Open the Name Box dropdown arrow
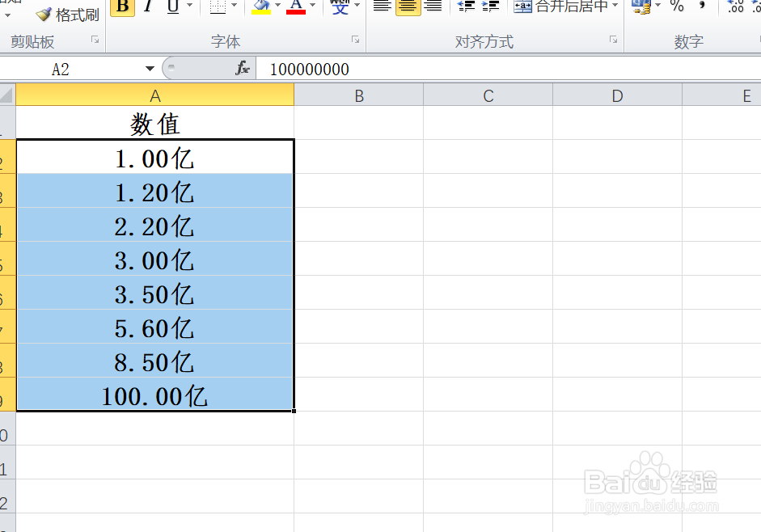This screenshot has height=532, width=761. click(x=150, y=69)
